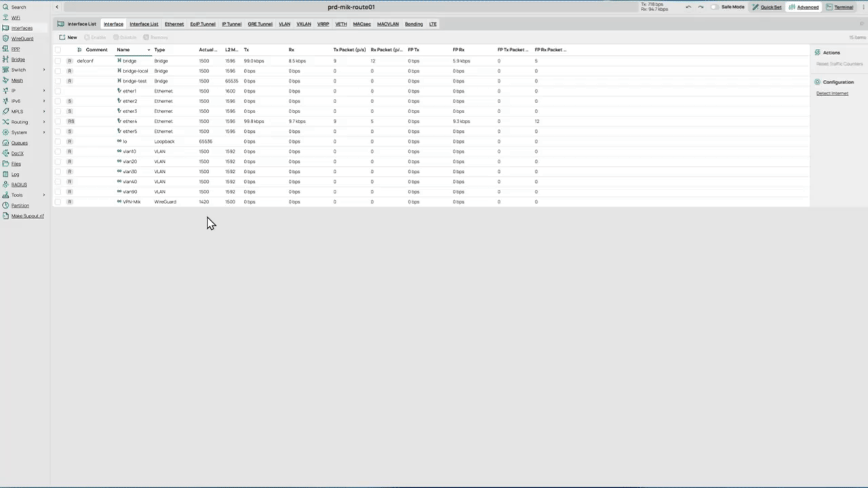Viewport: 868px width, 488px height.
Task: Toggle the Safe Mode switch
Action: (714, 7)
